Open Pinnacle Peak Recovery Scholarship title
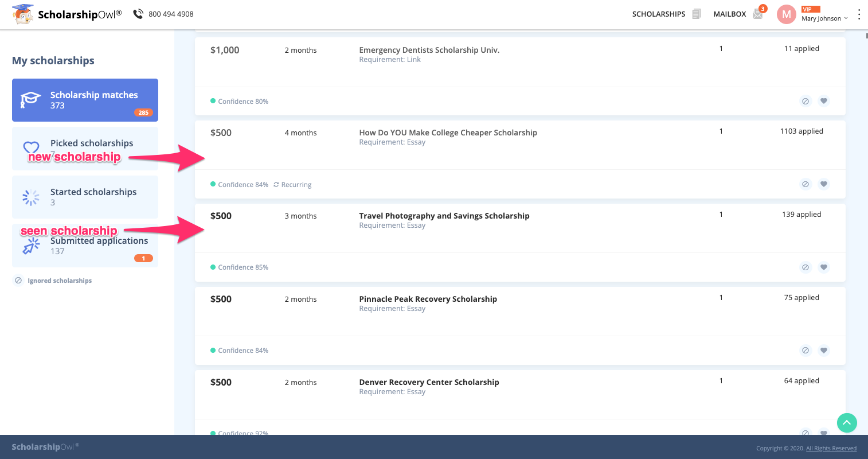 [428, 299]
